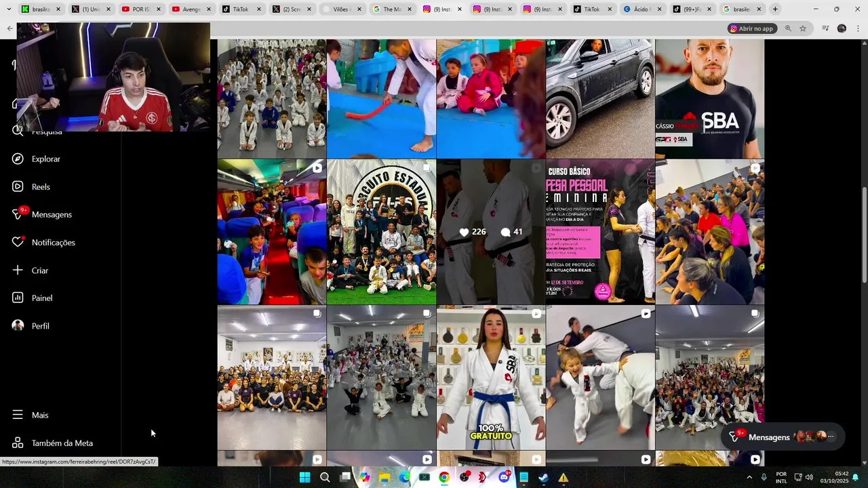
Task: Open Explorar in the Instagram sidebar
Action: click(37, 159)
